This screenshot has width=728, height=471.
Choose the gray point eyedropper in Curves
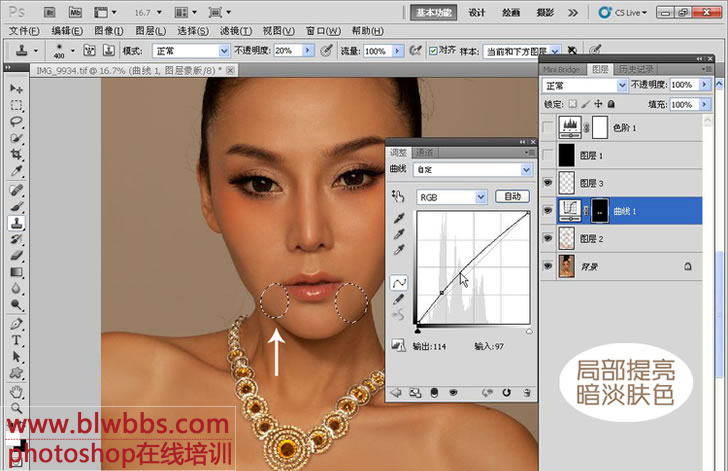point(398,234)
